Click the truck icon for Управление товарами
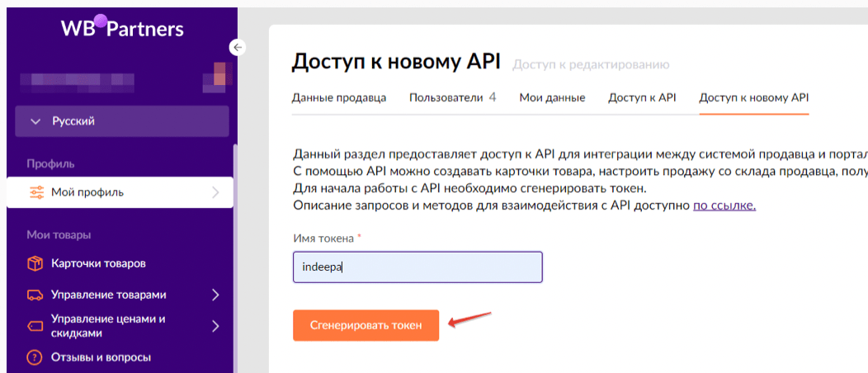This screenshot has height=373, width=868. click(35, 295)
